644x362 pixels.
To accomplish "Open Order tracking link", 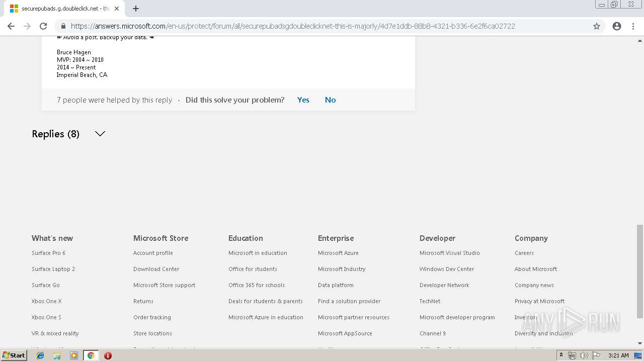I will [152, 317].
